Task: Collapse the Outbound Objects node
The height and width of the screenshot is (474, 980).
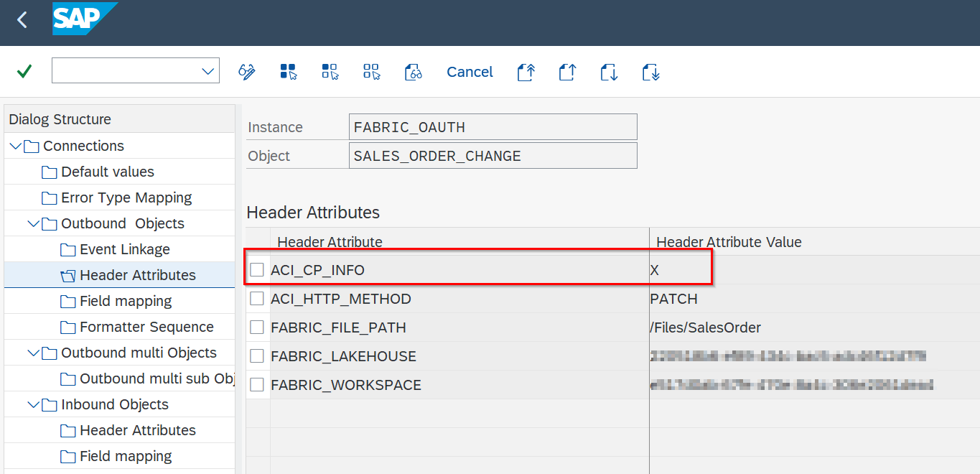Action: pyautogui.click(x=33, y=223)
